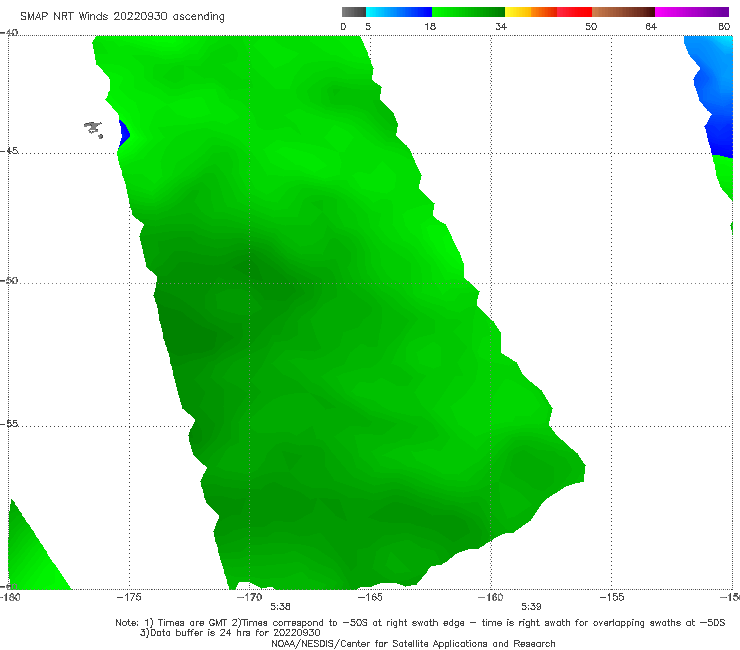Click the latitude label '-55'
This screenshot has width=740, height=650.
coord(9,423)
